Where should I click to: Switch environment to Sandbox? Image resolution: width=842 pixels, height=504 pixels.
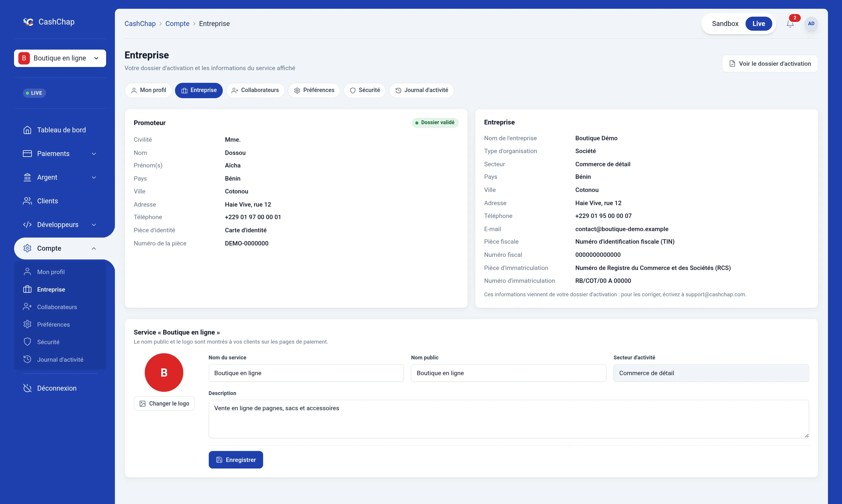coord(725,23)
